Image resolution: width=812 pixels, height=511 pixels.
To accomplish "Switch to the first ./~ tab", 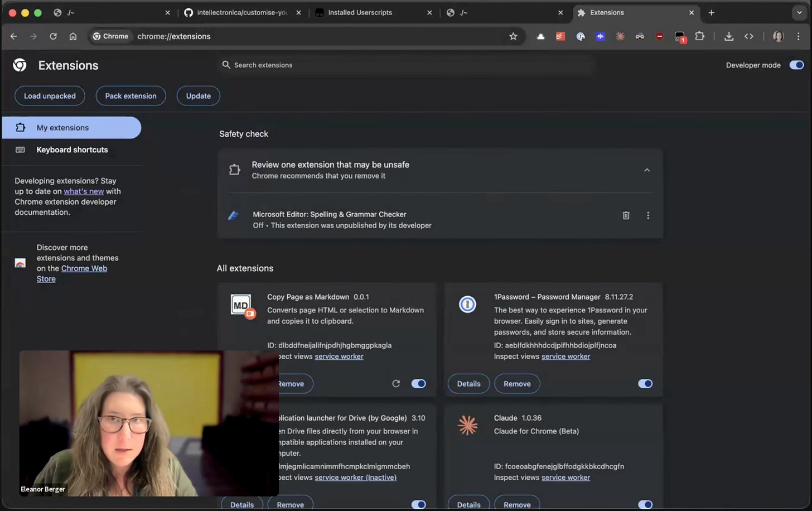I will 112,12.
